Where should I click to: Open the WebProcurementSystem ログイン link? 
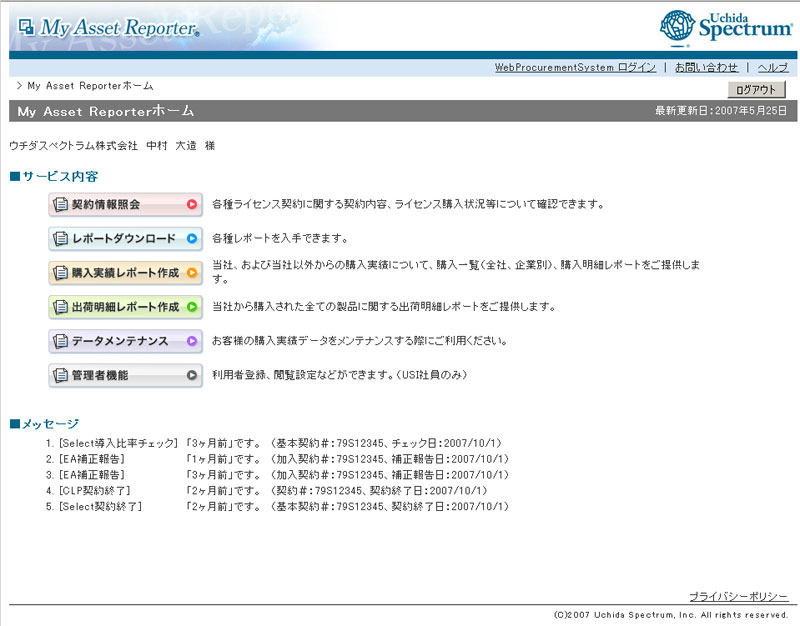point(575,67)
